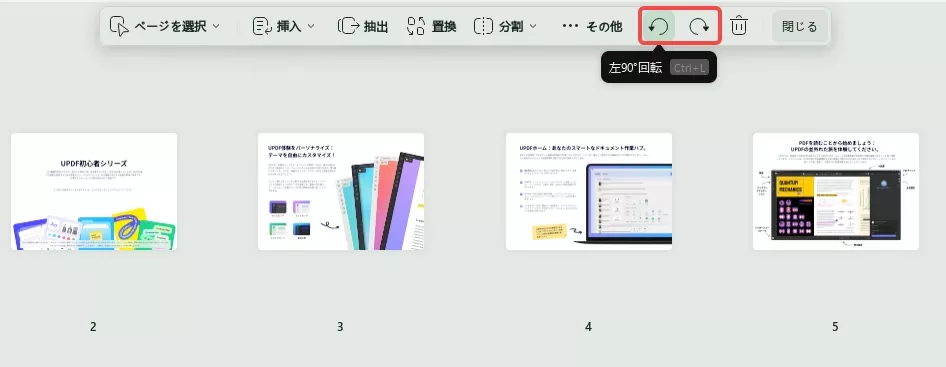Click page number label 4
The height and width of the screenshot is (367, 946).
point(588,327)
